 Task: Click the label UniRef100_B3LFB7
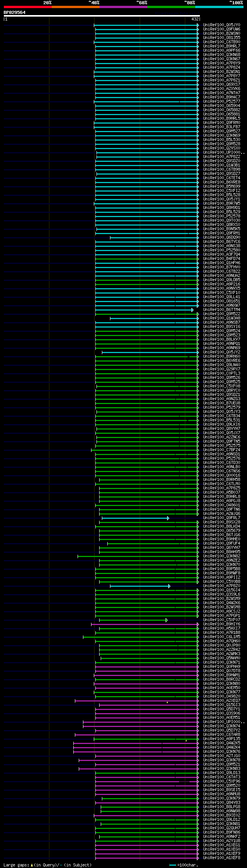tap(222, 127)
